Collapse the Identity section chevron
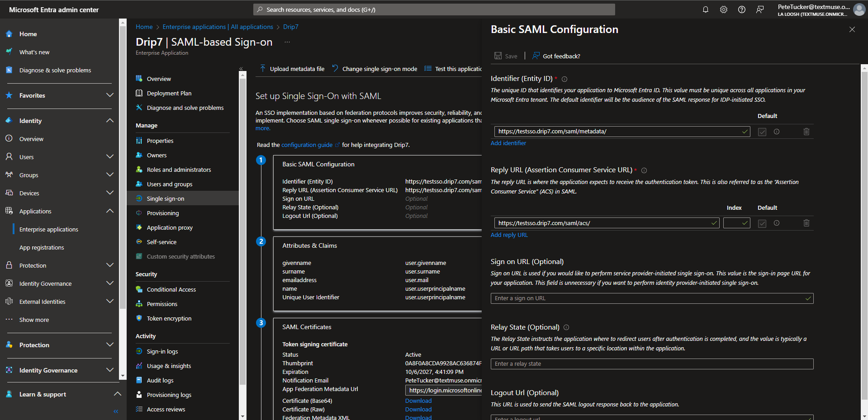 [x=110, y=120]
